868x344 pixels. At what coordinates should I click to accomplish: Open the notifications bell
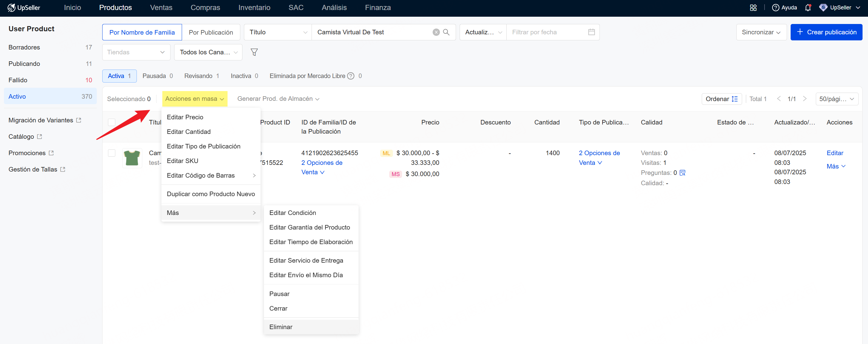click(808, 7)
